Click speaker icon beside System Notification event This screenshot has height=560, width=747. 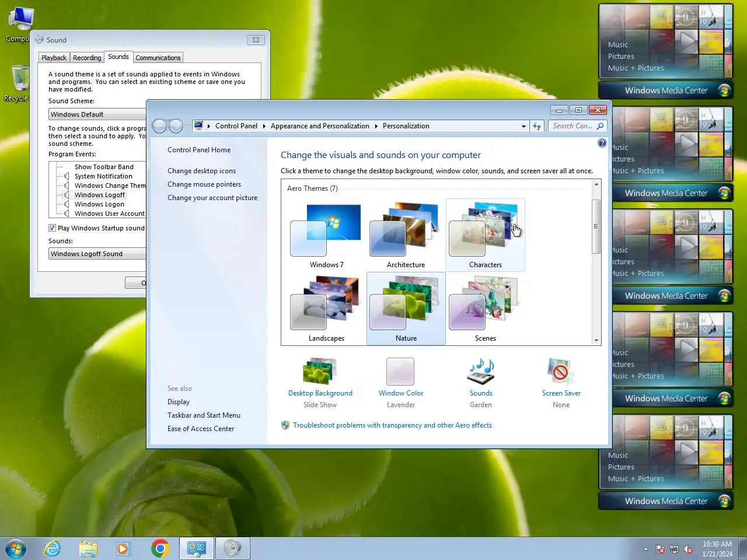coord(67,176)
